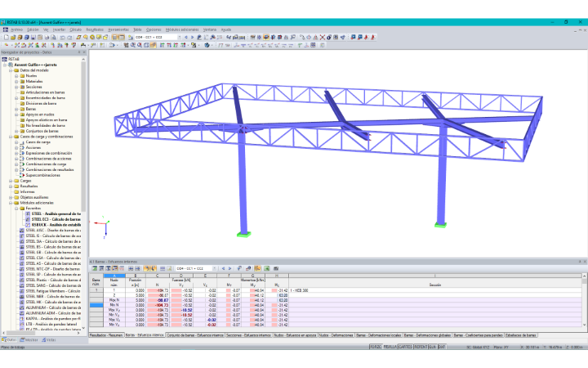Select Objetos auxiliares folder
588x368 pixels.
(34, 198)
